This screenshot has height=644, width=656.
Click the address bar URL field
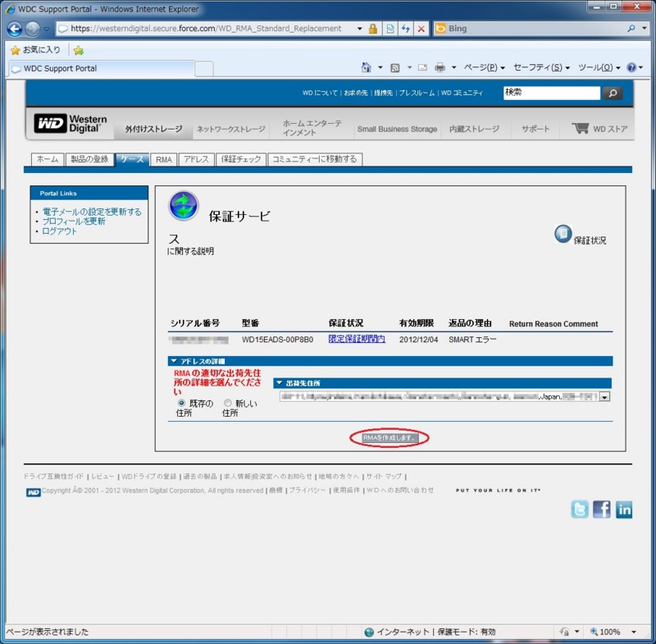[x=206, y=29]
